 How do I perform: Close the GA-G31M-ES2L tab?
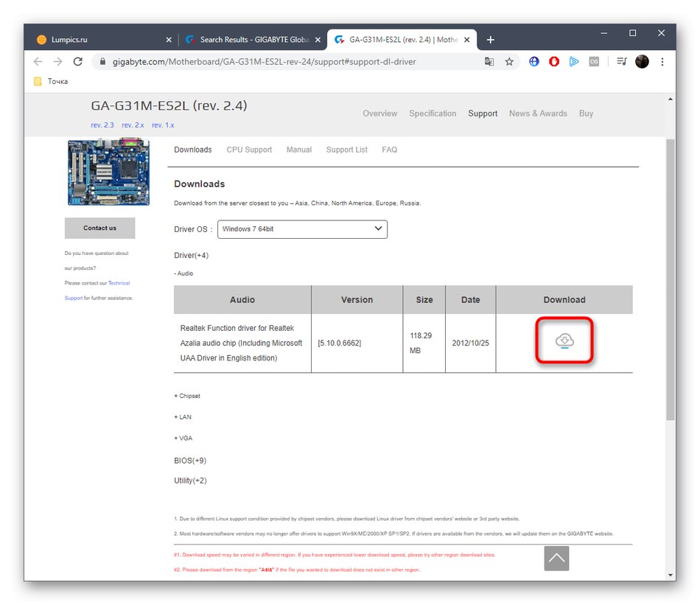(x=467, y=40)
